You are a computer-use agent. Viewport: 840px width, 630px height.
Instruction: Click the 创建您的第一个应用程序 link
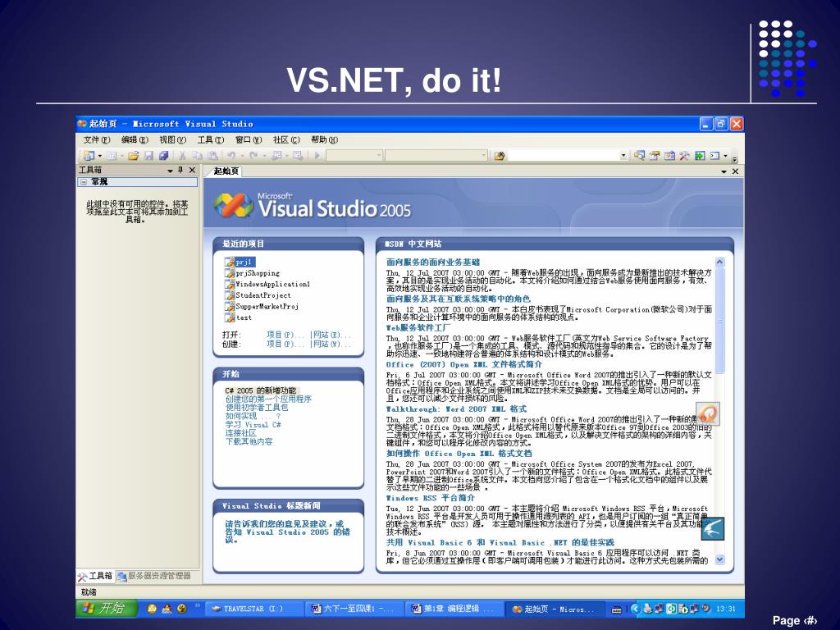point(268,399)
